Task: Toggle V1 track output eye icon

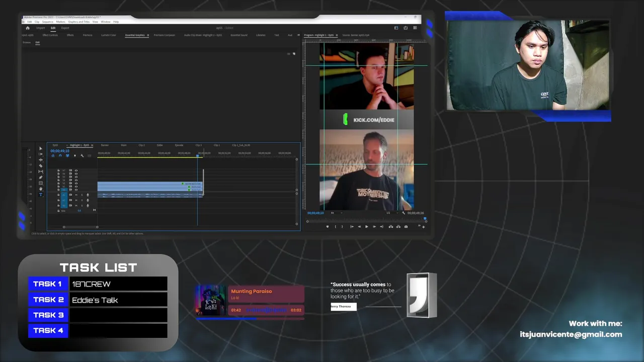Action: tap(76, 189)
